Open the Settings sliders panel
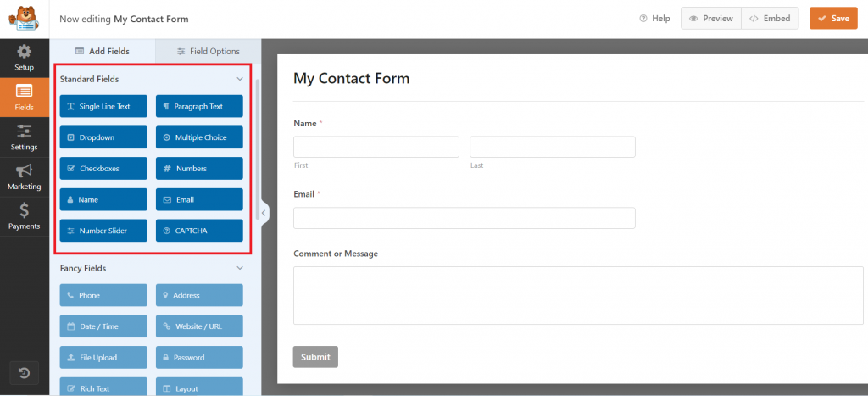 (x=25, y=137)
